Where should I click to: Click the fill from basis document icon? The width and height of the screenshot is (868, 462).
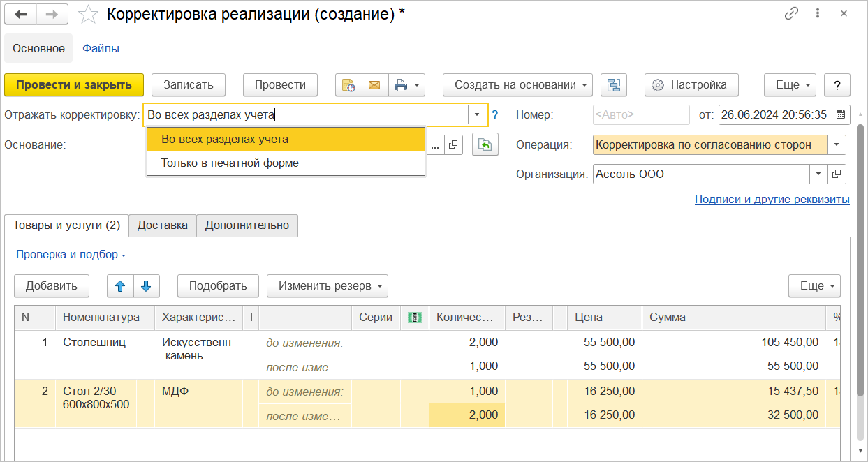(485, 144)
